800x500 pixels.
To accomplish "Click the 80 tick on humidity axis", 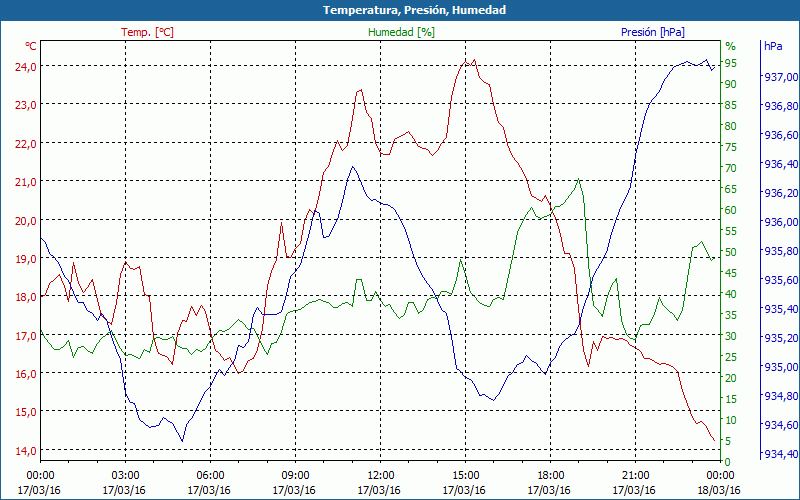I will [x=731, y=126].
